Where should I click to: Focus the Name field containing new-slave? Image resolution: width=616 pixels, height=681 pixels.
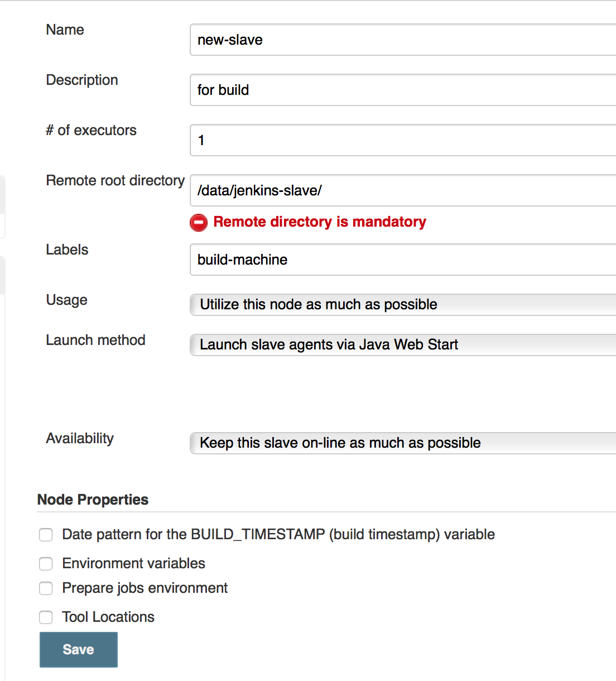pyautogui.click(x=403, y=40)
